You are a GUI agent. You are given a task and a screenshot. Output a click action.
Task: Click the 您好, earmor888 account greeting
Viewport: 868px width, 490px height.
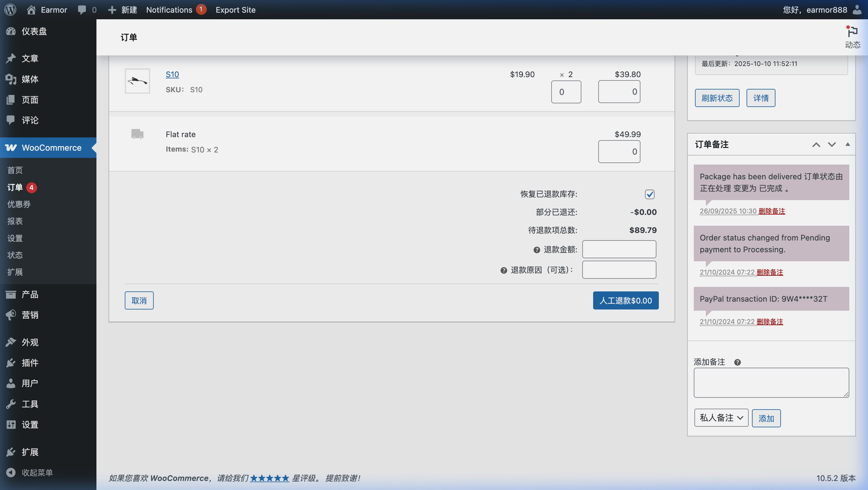[x=815, y=10]
